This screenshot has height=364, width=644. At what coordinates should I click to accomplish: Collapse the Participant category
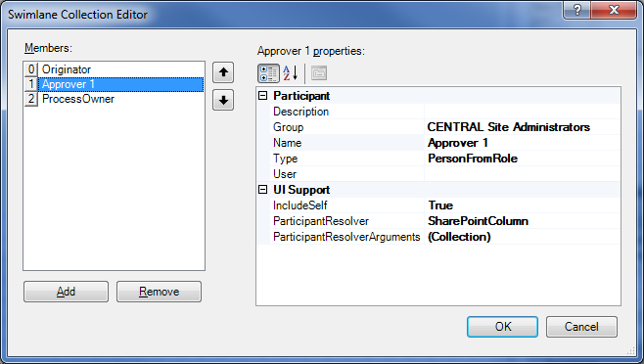click(263, 96)
